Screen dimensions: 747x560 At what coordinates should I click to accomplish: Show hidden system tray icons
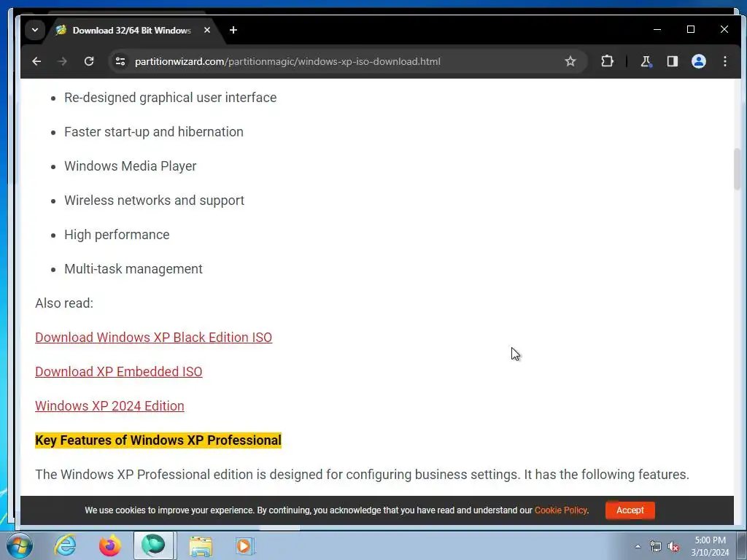tap(638, 546)
